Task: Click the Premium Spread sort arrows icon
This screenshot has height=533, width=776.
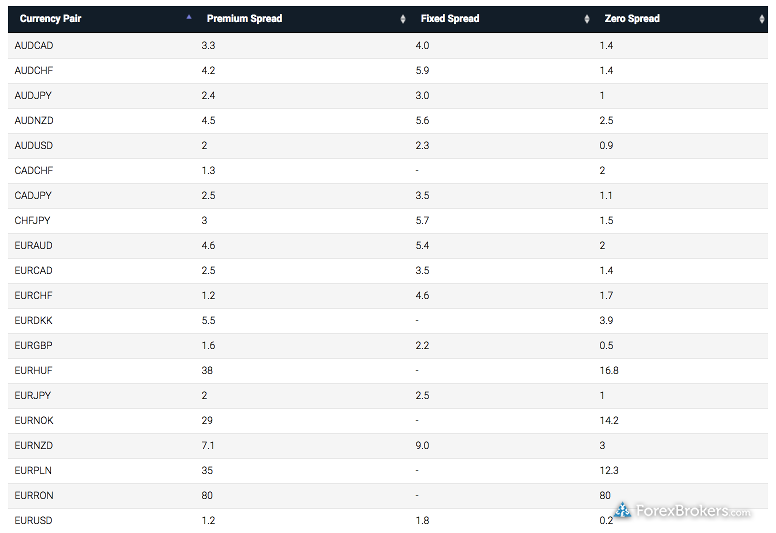Action: tap(403, 19)
